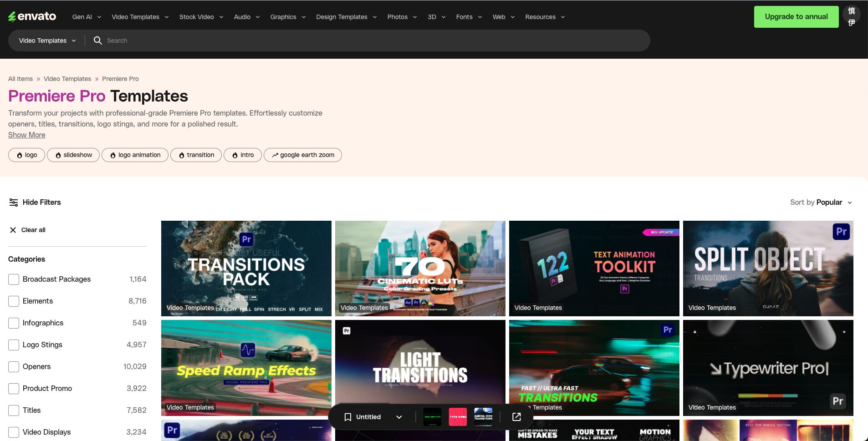Check the Broadcast Packages category checkbox
The width and height of the screenshot is (868, 441).
coord(13,279)
